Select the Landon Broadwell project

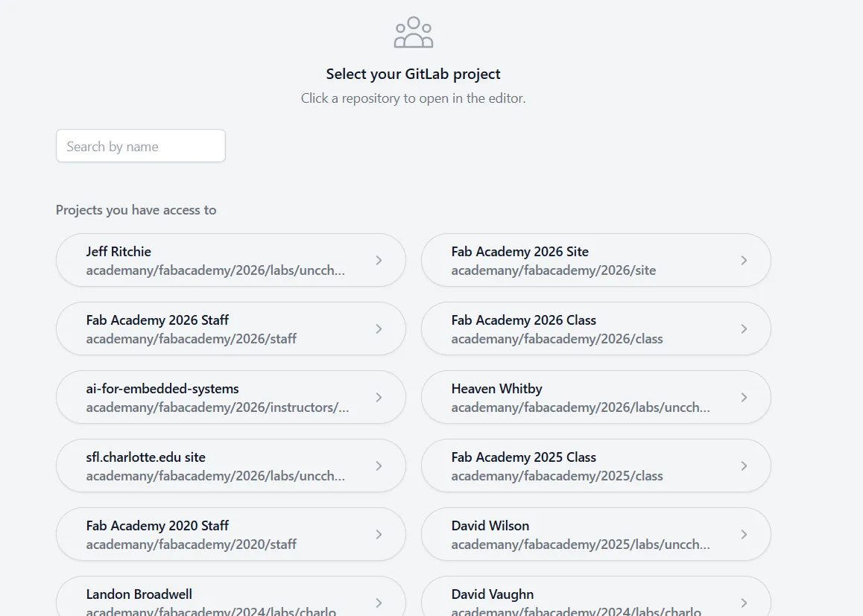coord(216,600)
